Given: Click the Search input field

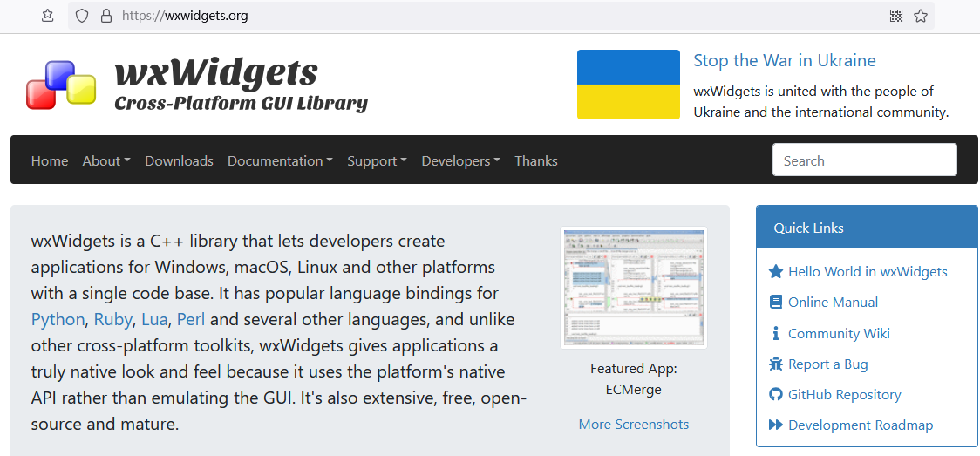Looking at the screenshot, I should (864, 160).
